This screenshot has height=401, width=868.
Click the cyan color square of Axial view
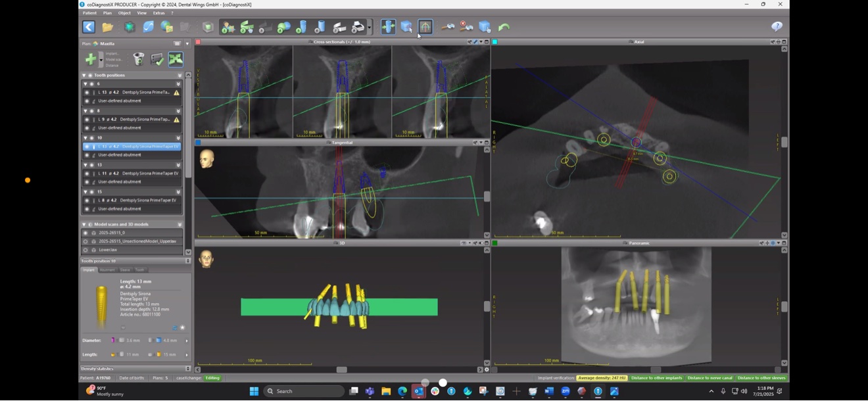point(494,42)
